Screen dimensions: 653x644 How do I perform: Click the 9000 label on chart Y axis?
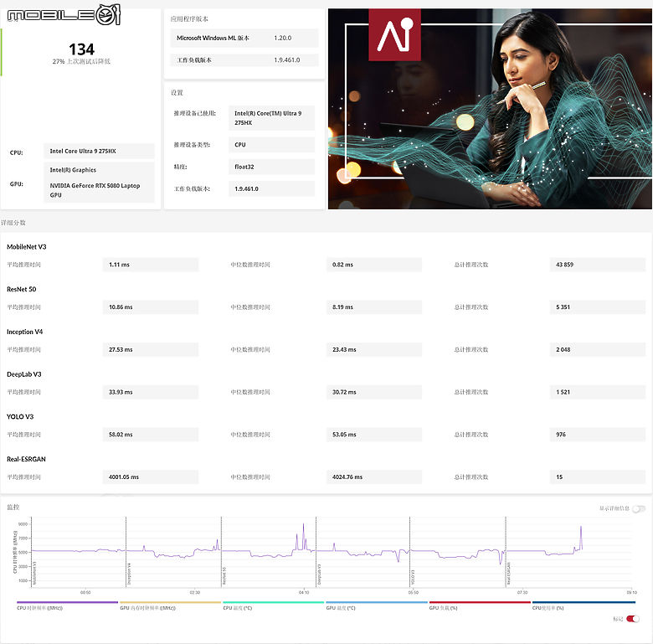click(x=23, y=524)
